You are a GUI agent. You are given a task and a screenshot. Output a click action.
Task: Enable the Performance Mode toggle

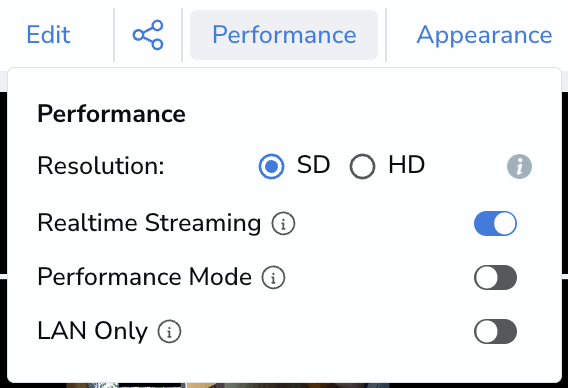[x=495, y=278]
